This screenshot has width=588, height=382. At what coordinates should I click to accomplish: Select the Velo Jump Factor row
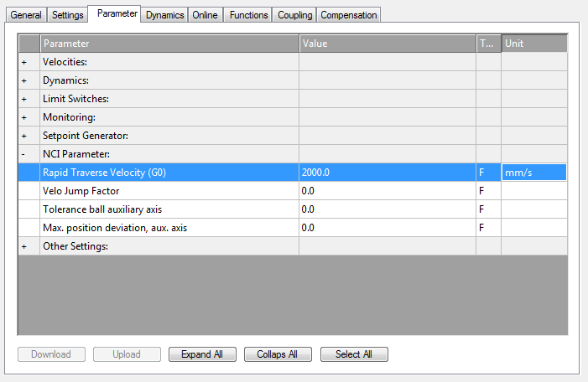[293, 191]
